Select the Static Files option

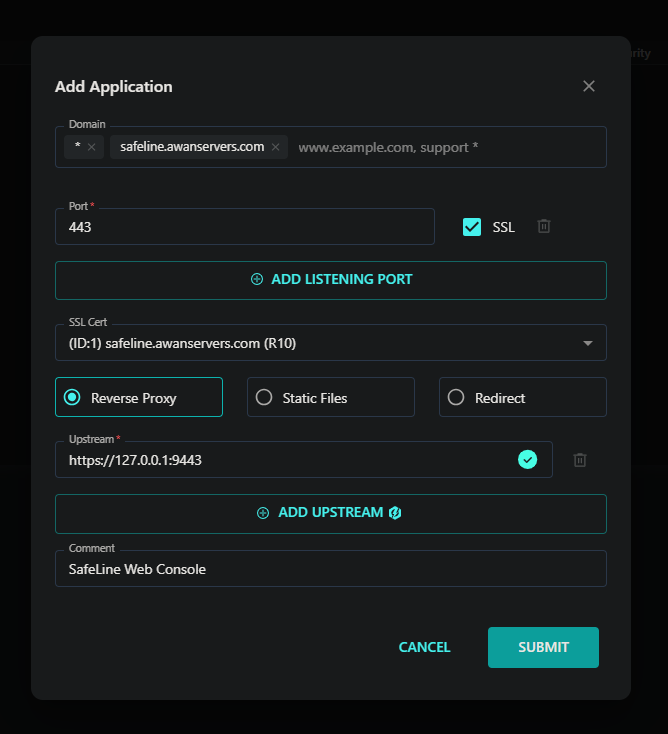(x=331, y=397)
